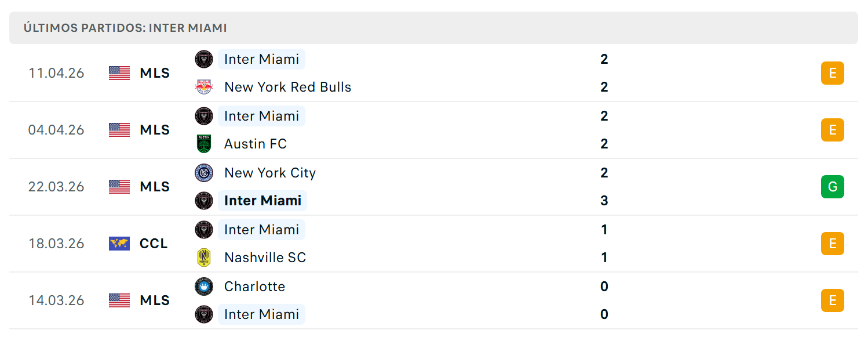Viewport: 868px width, 341px height.
Task: Click the Últimos Partidos: Inter Miami header
Action: point(125,28)
